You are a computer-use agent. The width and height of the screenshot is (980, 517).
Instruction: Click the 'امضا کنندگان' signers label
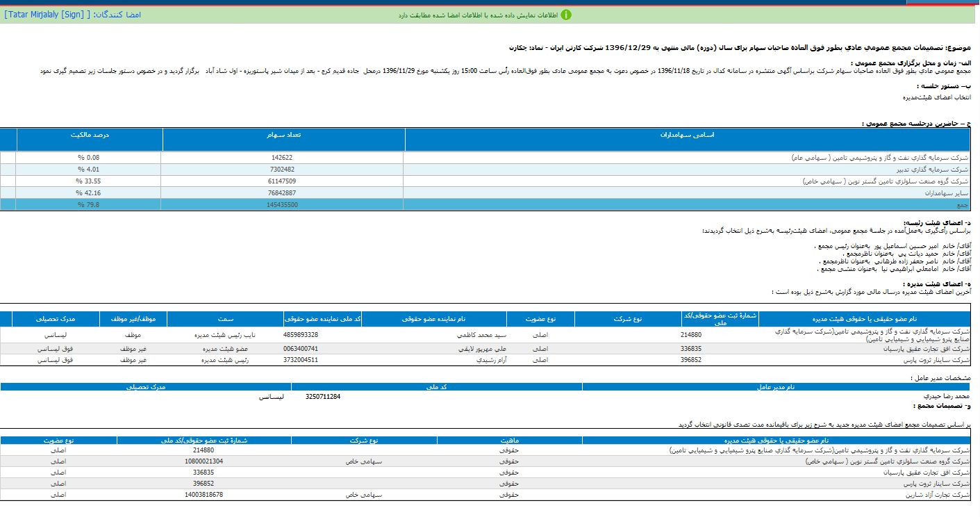pyautogui.click(x=117, y=15)
